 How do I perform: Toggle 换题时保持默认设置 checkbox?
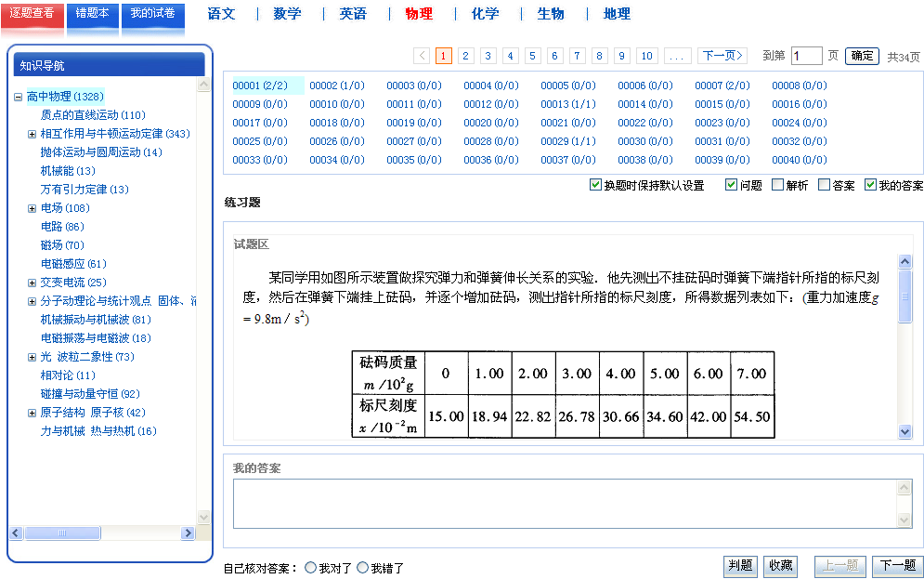pos(595,185)
